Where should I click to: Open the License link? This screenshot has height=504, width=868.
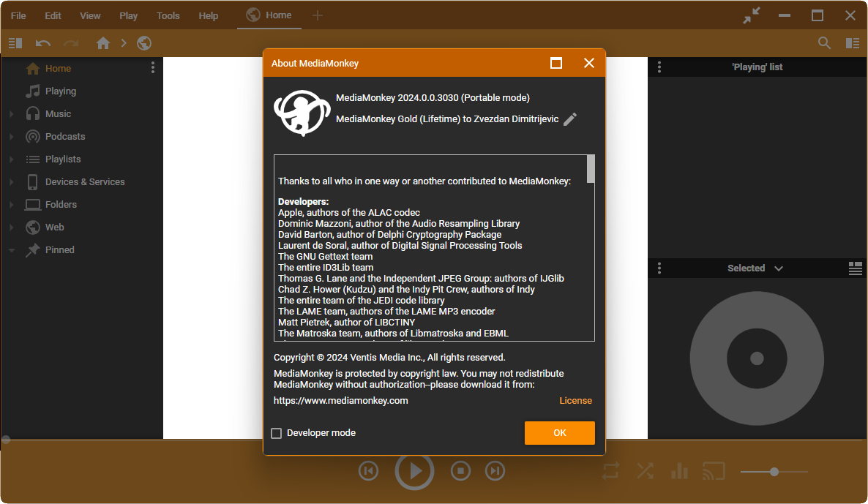click(x=575, y=401)
